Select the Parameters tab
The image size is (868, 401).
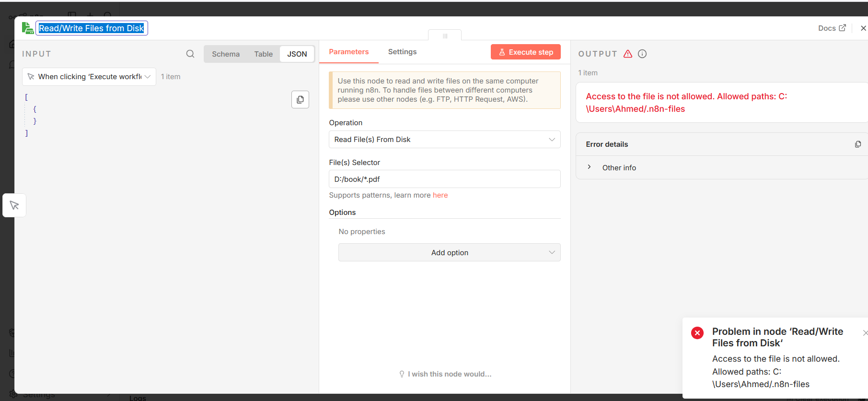(348, 52)
